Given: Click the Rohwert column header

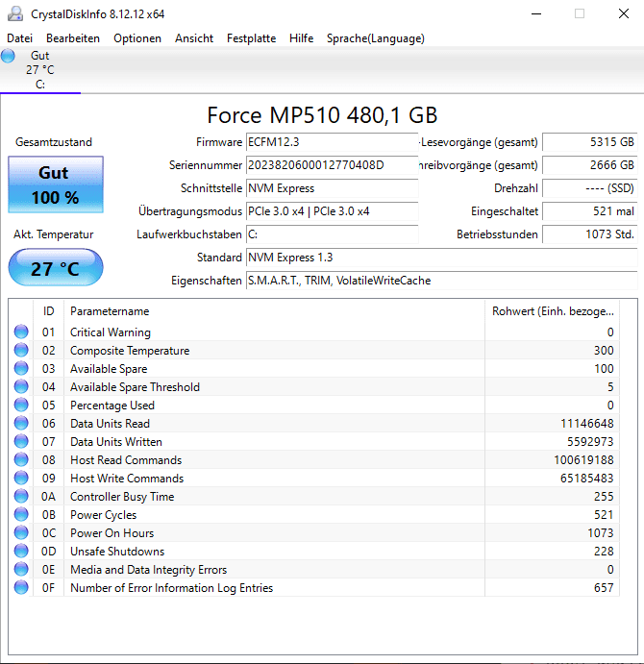Looking at the screenshot, I should (552, 311).
